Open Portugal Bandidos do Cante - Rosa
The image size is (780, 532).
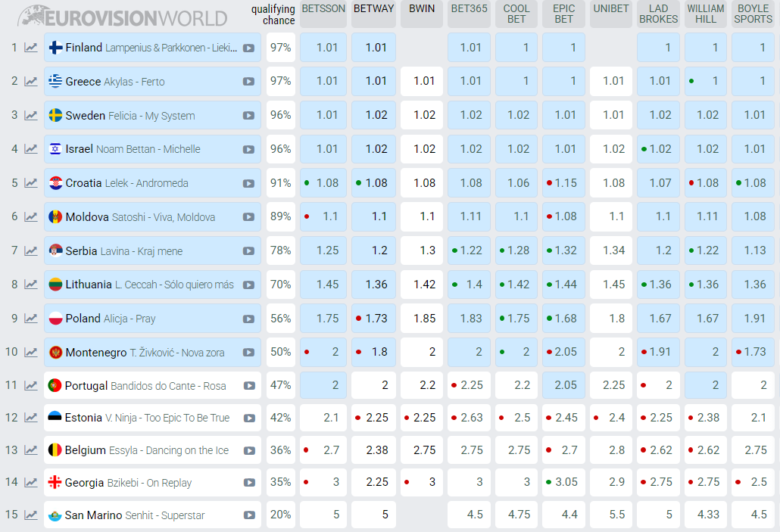(152, 385)
